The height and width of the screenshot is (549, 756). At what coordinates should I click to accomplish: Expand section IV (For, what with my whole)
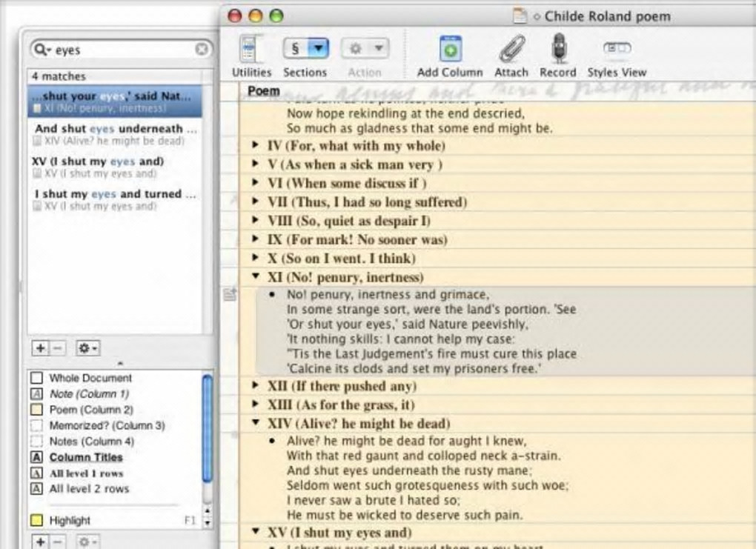click(256, 144)
